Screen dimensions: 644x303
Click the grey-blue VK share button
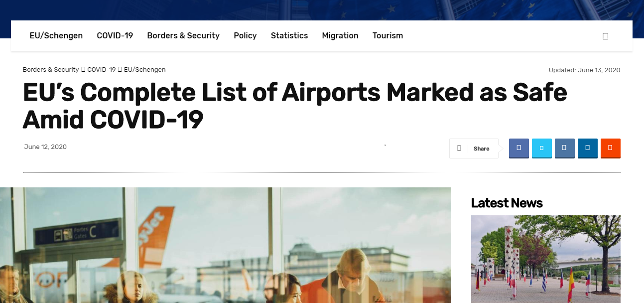click(564, 148)
